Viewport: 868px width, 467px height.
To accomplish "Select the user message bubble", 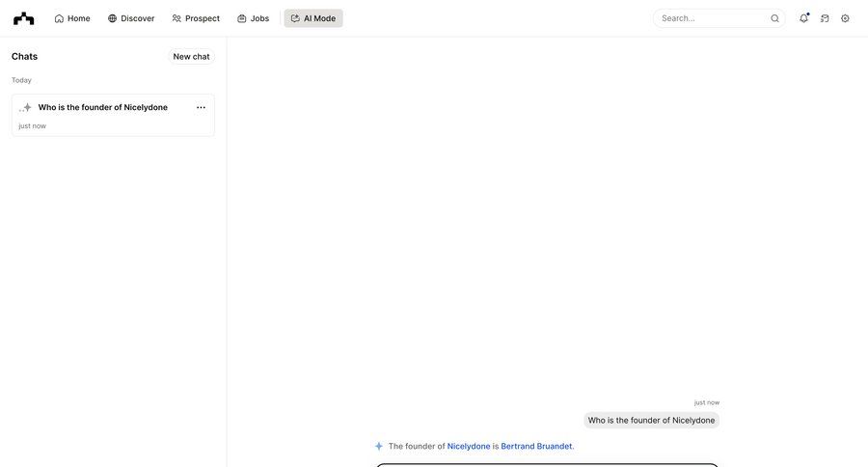I will 651,421.
